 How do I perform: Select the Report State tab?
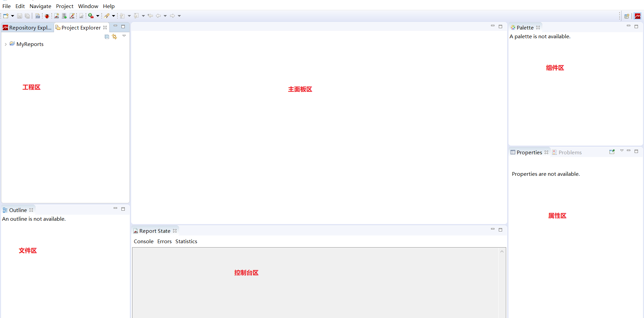(155, 231)
